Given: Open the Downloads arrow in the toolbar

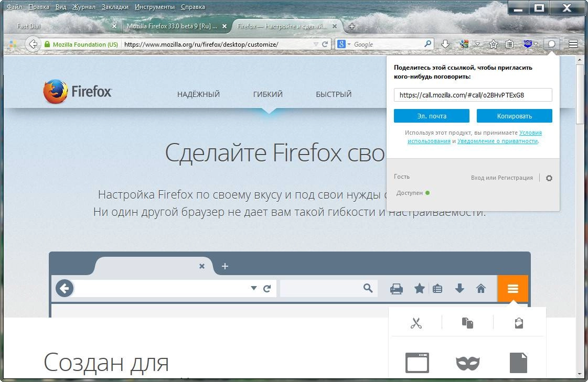Looking at the screenshot, I should pyautogui.click(x=445, y=44).
